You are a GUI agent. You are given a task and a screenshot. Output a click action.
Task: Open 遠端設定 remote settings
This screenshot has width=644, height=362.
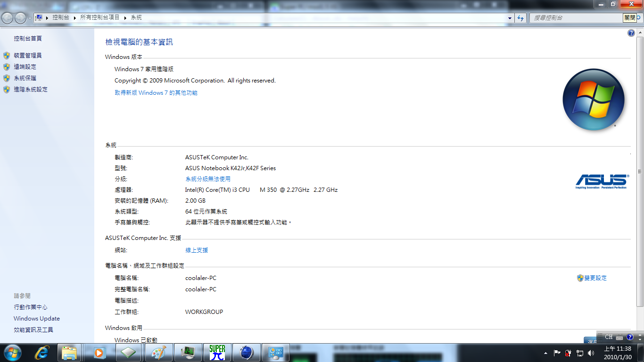(25, 67)
